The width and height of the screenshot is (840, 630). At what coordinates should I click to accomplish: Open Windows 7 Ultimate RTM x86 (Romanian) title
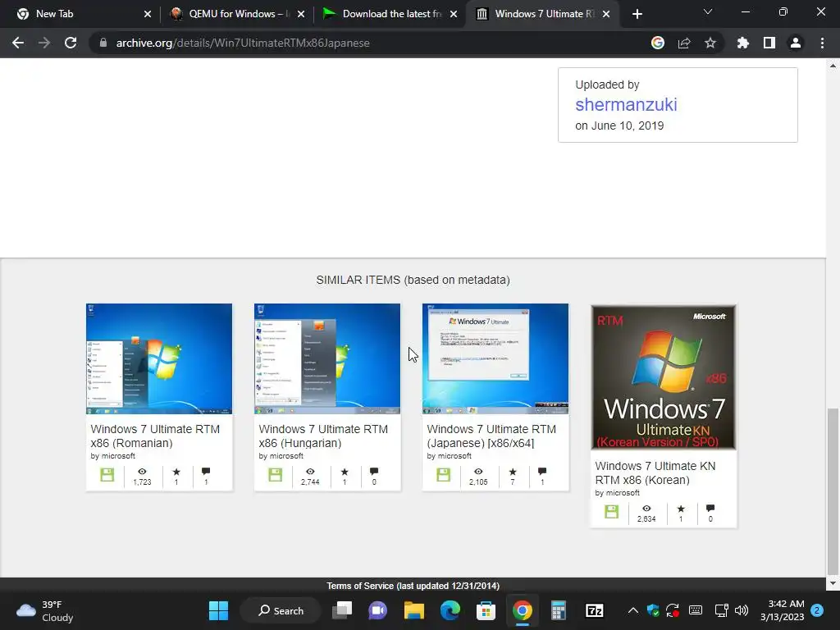click(x=155, y=436)
